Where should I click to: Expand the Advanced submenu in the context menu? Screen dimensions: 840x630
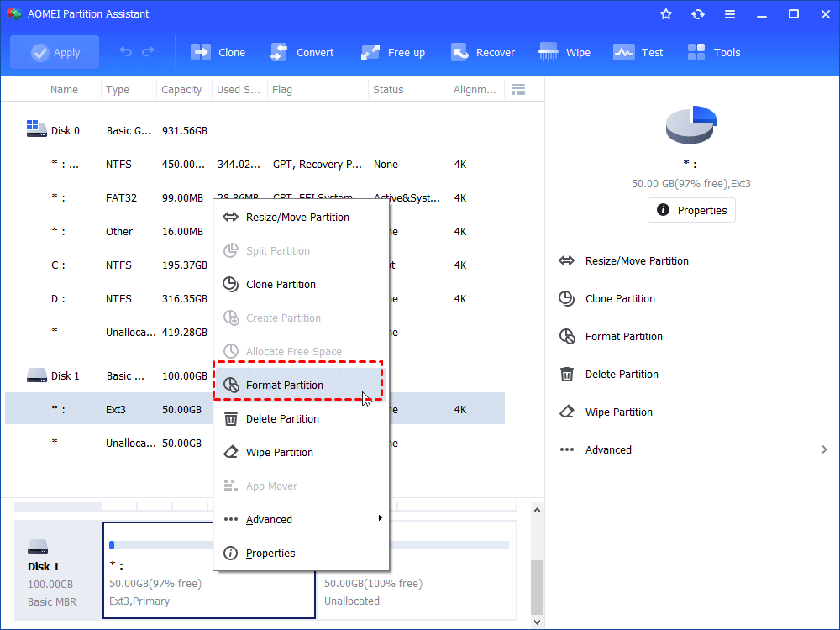click(269, 519)
